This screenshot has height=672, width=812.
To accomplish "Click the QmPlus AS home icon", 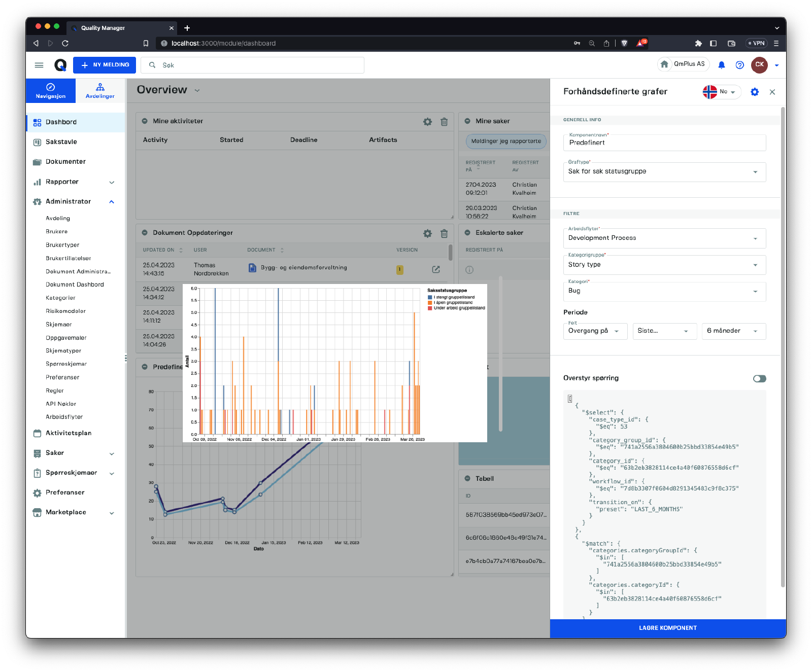I will coord(664,64).
